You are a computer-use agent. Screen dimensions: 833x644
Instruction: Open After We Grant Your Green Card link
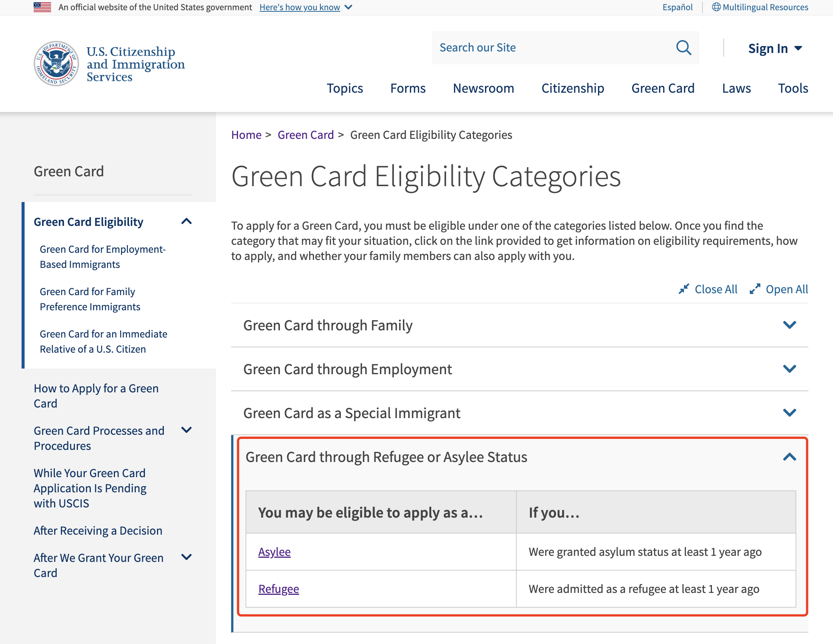(98, 565)
